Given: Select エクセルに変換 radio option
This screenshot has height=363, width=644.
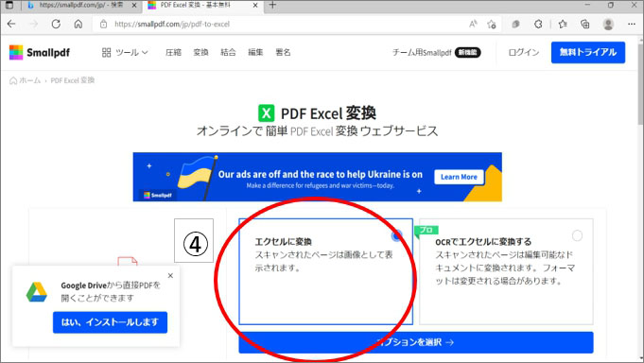Looking at the screenshot, I should coord(396,235).
